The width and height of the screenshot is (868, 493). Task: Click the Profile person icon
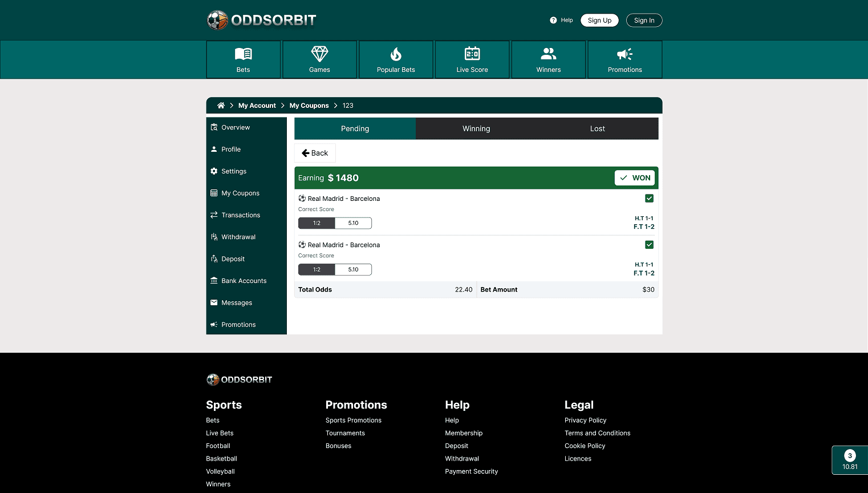pyautogui.click(x=214, y=149)
